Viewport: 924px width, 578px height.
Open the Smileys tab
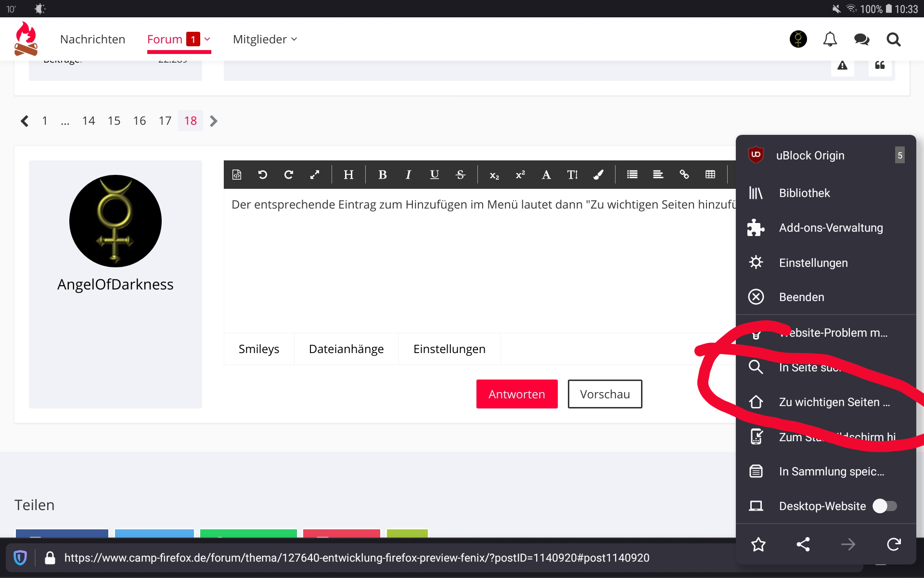(259, 349)
